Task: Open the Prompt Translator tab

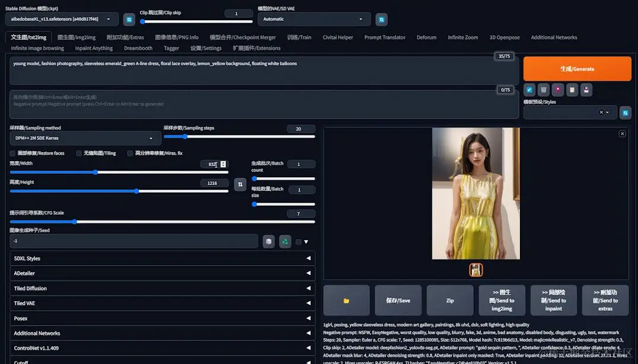Action: (x=385, y=37)
